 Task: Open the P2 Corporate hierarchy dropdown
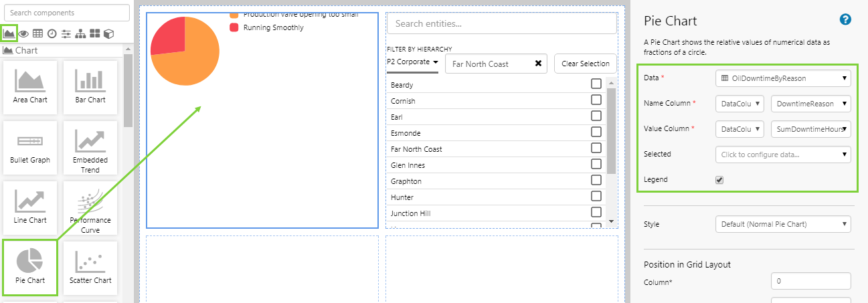click(412, 62)
